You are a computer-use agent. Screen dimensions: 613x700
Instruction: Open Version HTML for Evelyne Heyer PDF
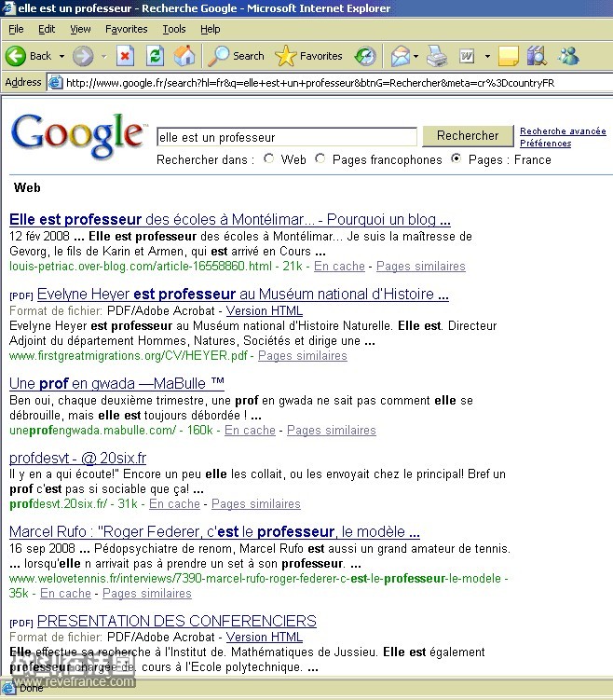[x=265, y=310]
